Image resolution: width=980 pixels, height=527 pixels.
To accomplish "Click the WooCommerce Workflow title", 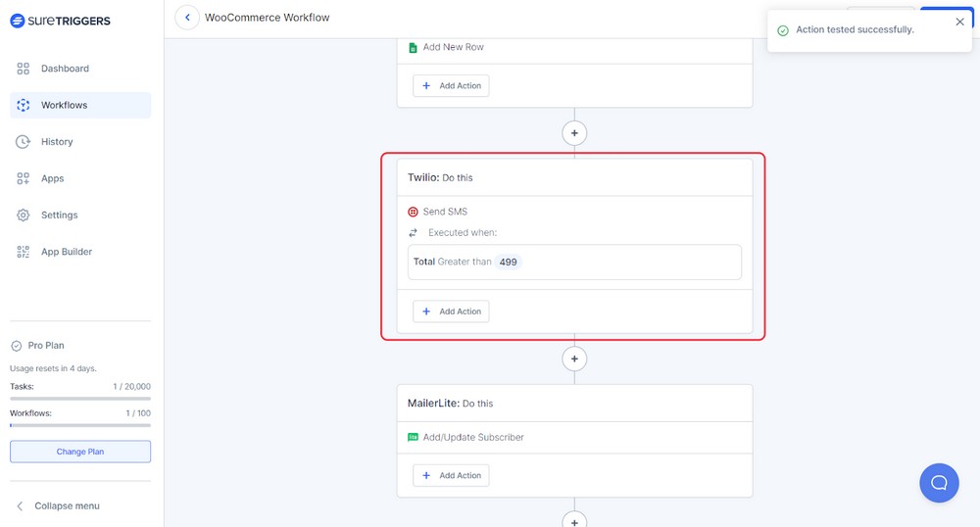I will coord(267,18).
